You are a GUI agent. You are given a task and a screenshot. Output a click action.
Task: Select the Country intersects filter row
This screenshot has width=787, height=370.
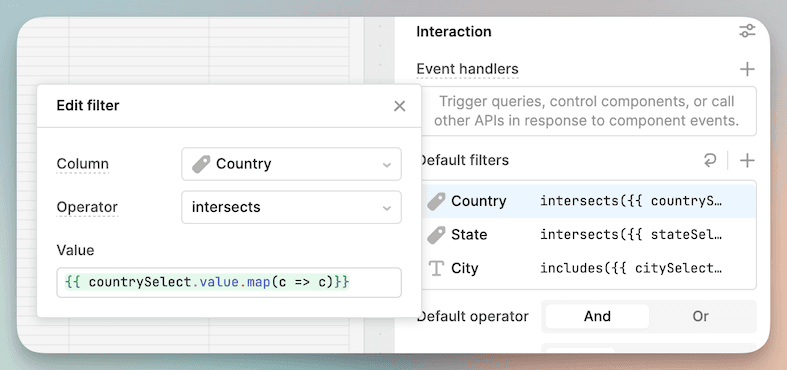click(588, 201)
